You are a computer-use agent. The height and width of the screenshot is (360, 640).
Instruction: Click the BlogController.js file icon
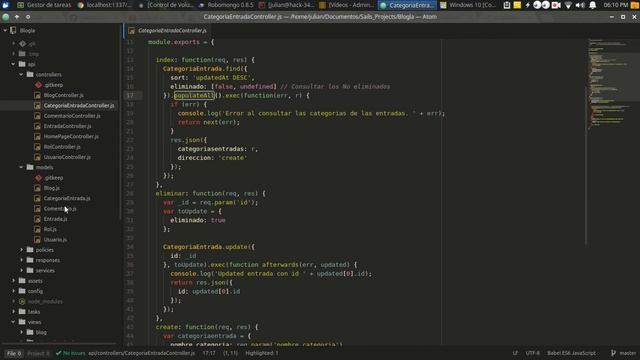tap(38, 95)
